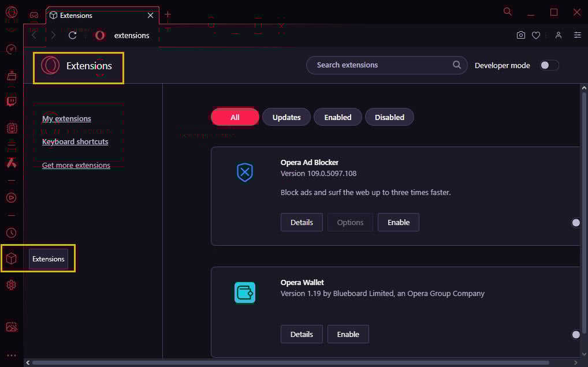Close the Extensions browser tab

click(x=150, y=16)
